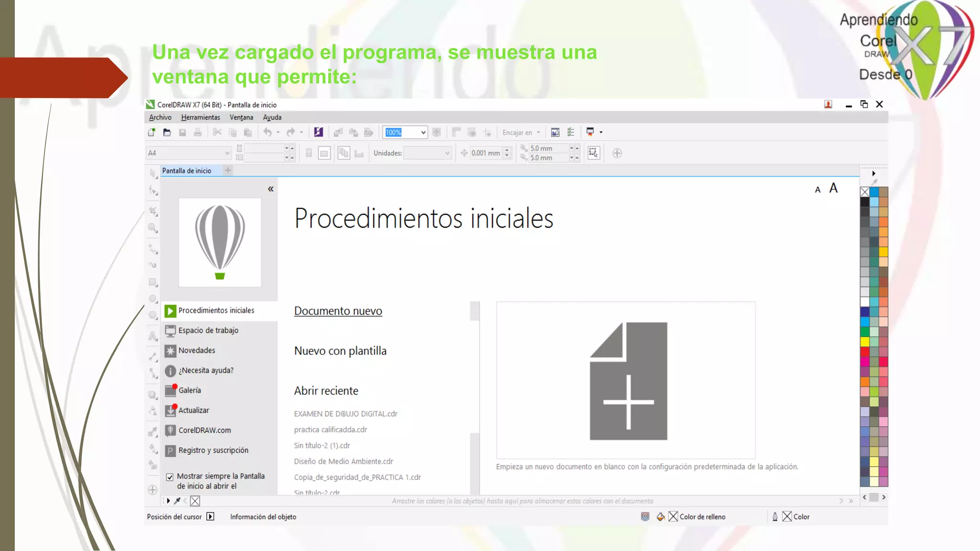Click the new tab plus button
This screenshot has height=551, width=980.
[x=228, y=170]
